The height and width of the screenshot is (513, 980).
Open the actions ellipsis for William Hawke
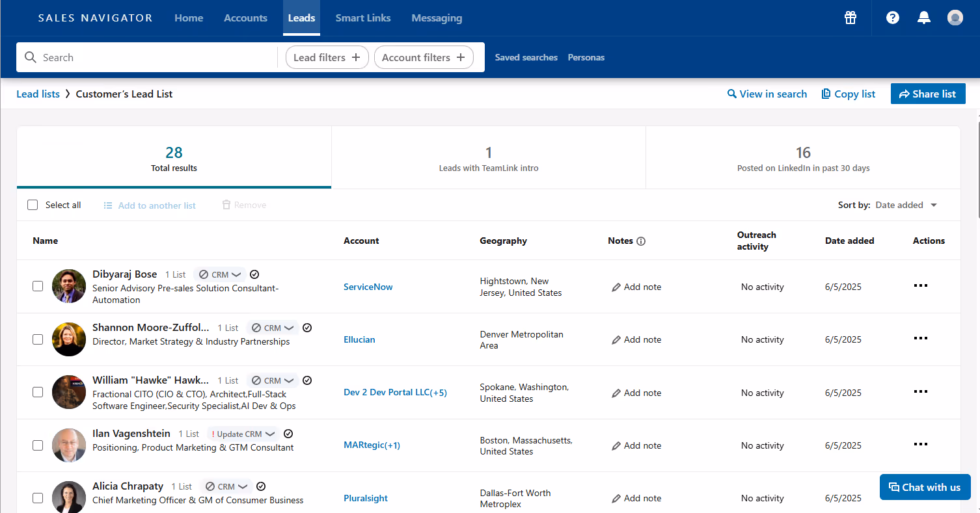click(920, 391)
